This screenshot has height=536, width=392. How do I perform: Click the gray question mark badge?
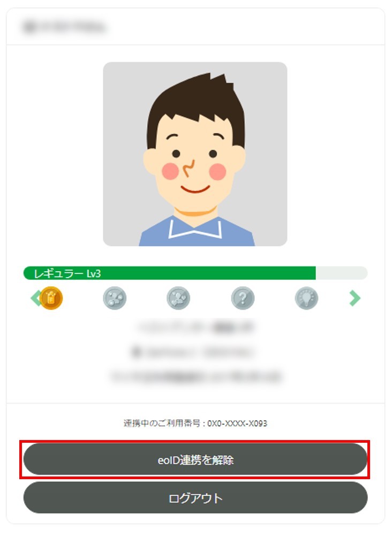(243, 298)
